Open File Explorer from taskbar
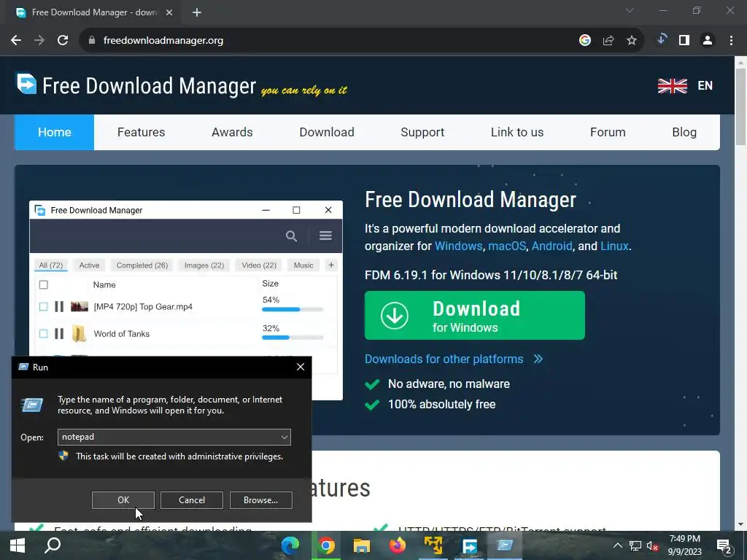Screen dimensions: 747x560 pyautogui.click(x=362, y=545)
